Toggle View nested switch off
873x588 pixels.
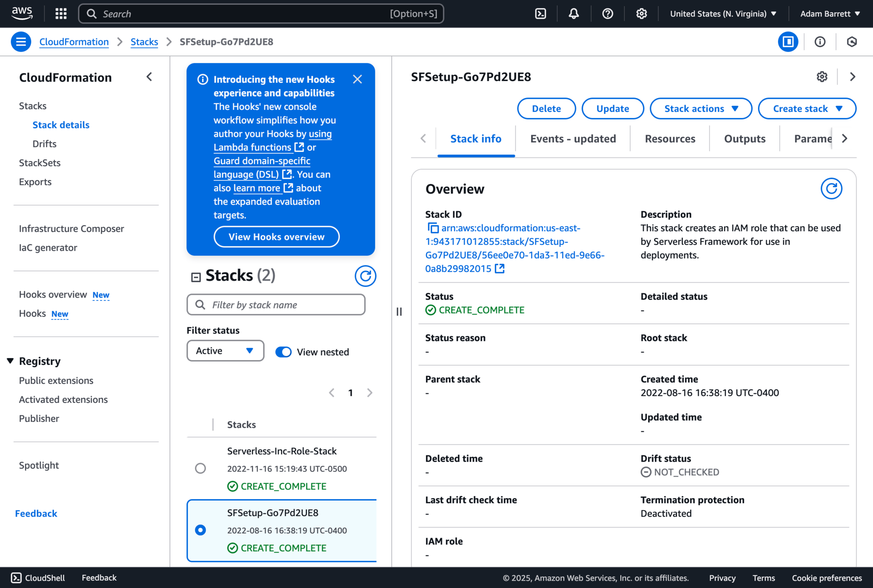pos(284,352)
